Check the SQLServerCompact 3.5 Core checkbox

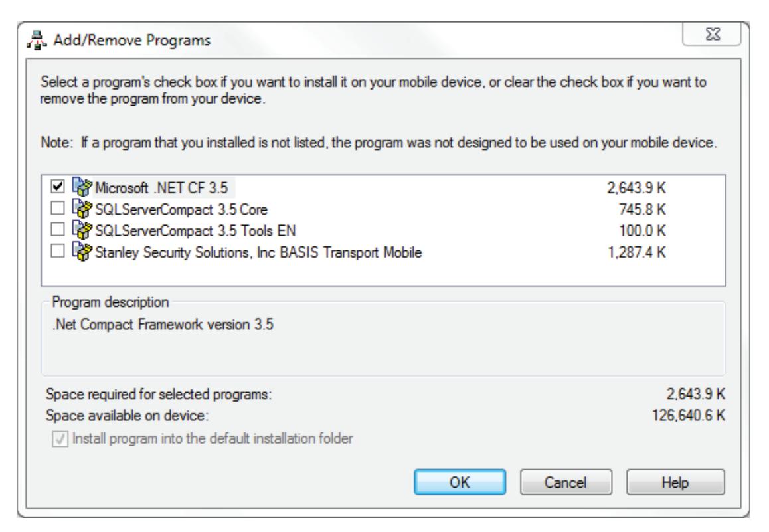click(x=58, y=208)
